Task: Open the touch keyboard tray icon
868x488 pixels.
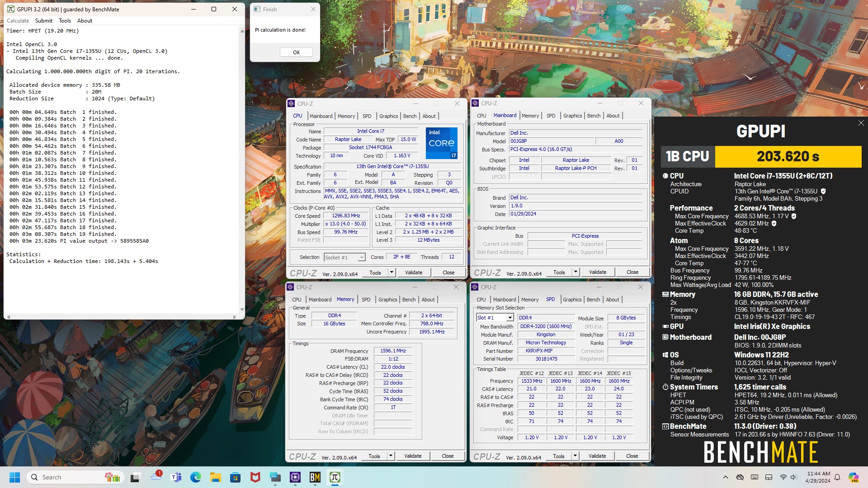Action: coord(755,477)
